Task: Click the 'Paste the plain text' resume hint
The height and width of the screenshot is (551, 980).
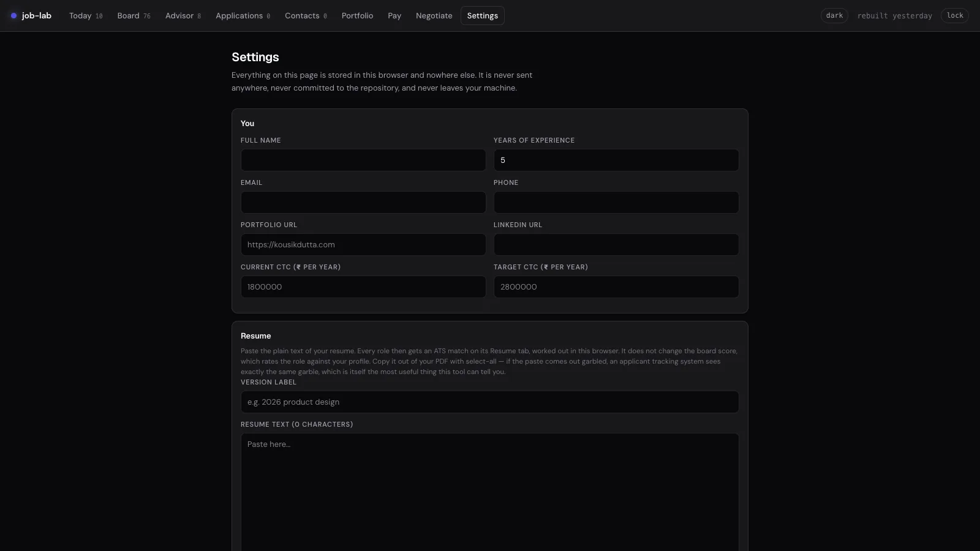Action: (x=489, y=361)
